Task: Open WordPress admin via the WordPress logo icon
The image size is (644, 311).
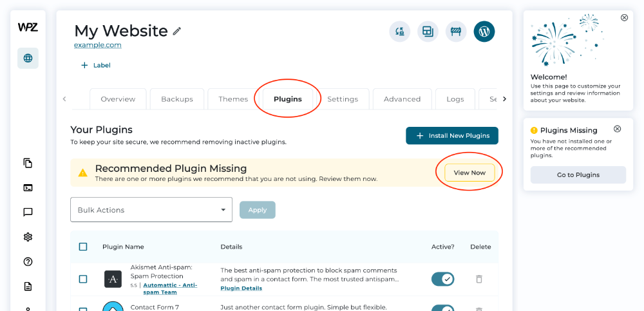Action: (484, 32)
